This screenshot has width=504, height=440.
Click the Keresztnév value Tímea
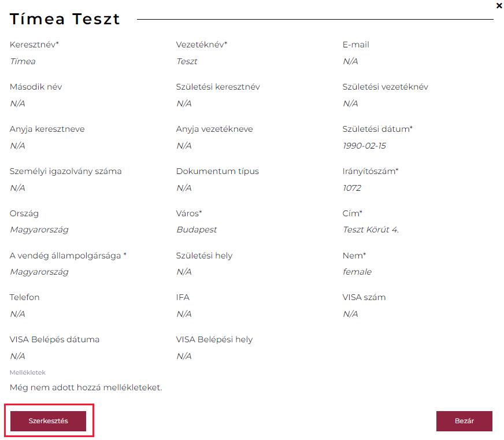pyautogui.click(x=23, y=61)
